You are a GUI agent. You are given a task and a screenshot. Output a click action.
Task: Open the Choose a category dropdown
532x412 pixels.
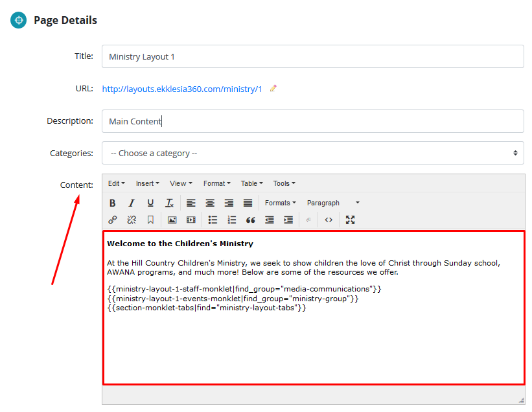point(313,153)
